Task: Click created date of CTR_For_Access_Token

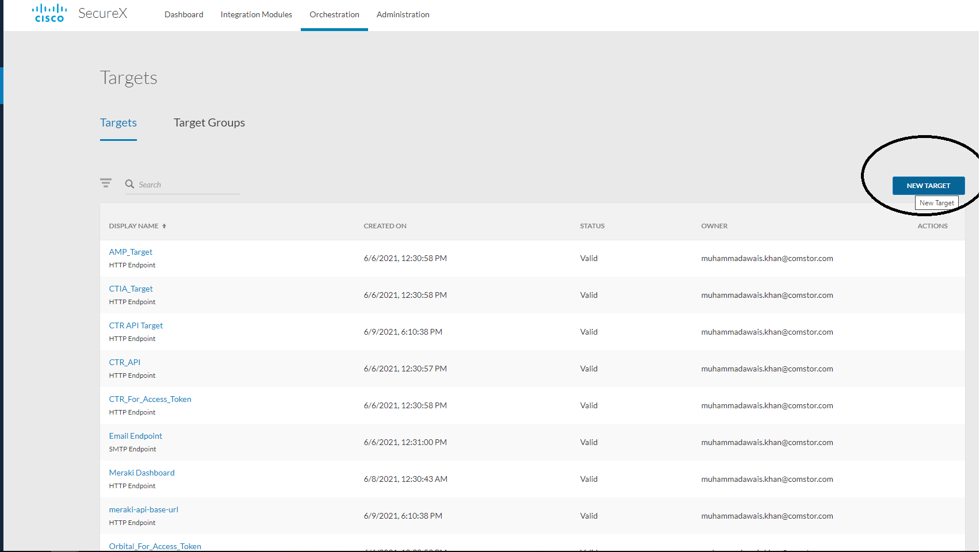Action: click(x=405, y=405)
